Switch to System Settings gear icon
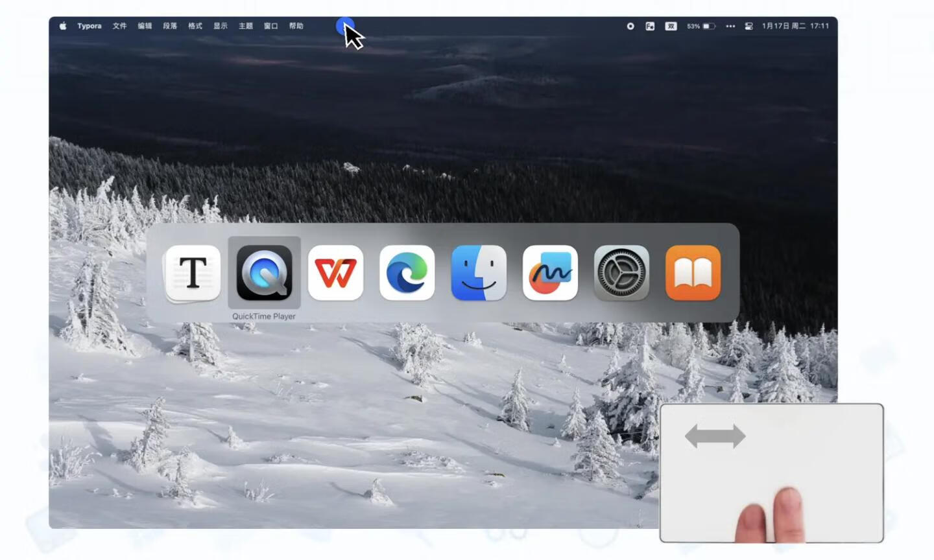The height and width of the screenshot is (560, 934). [x=621, y=273]
